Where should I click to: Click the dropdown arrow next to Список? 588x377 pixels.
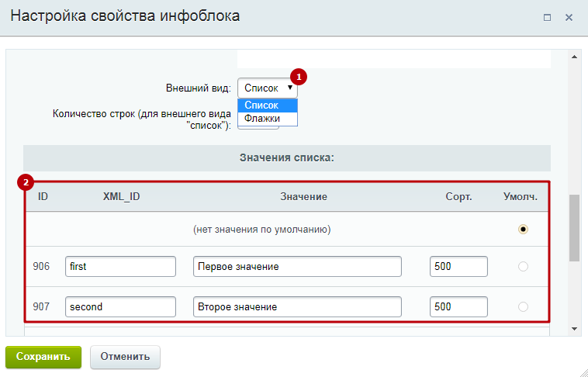[x=290, y=88]
